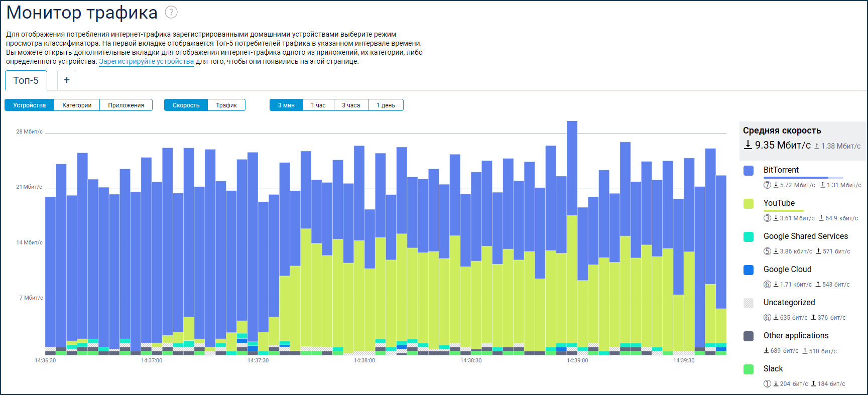This screenshot has width=868, height=395.
Task: Open the Топ-5 tab
Action: (26, 81)
